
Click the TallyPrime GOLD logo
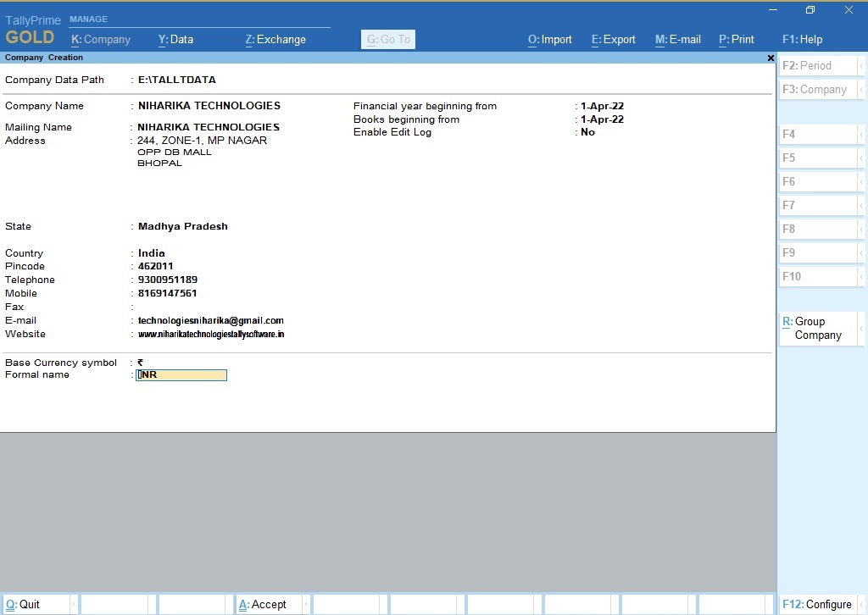pyautogui.click(x=32, y=30)
